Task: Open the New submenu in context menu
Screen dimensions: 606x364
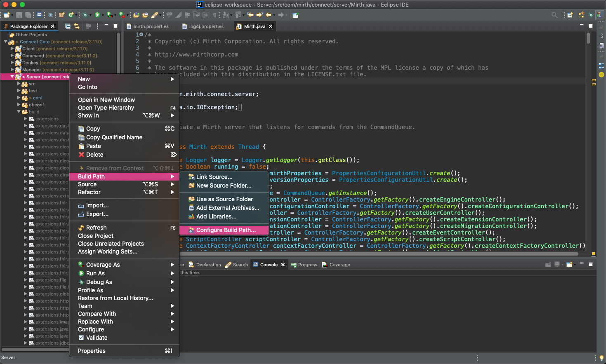Action: 124,79
